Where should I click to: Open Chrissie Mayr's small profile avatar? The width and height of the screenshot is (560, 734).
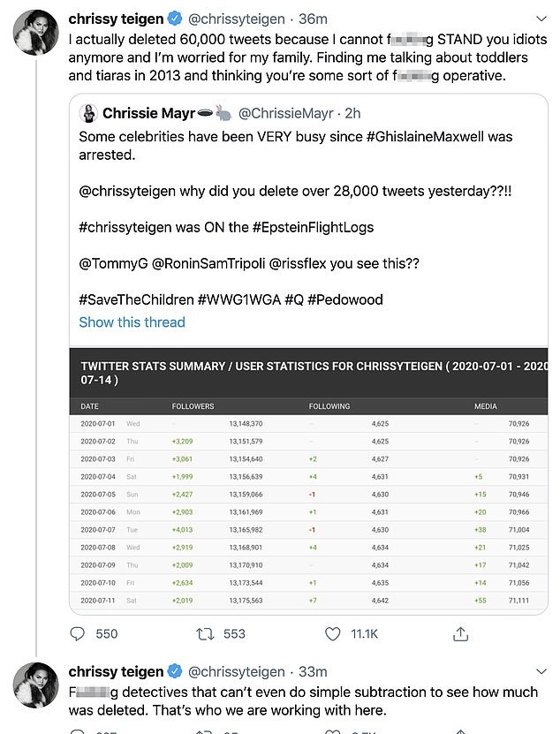pos(88,113)
